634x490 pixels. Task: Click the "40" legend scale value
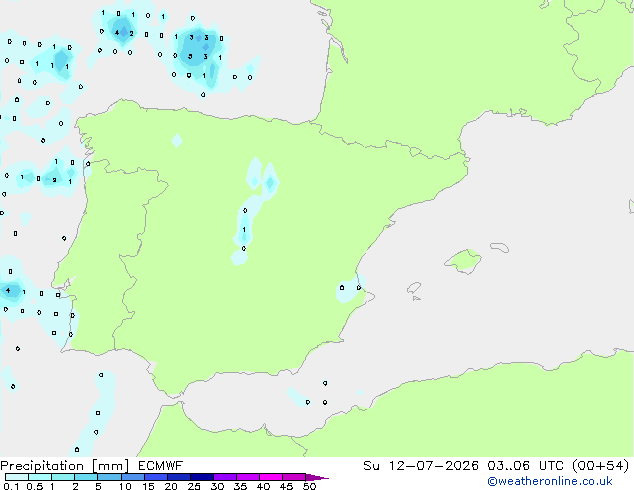[263, 486]
